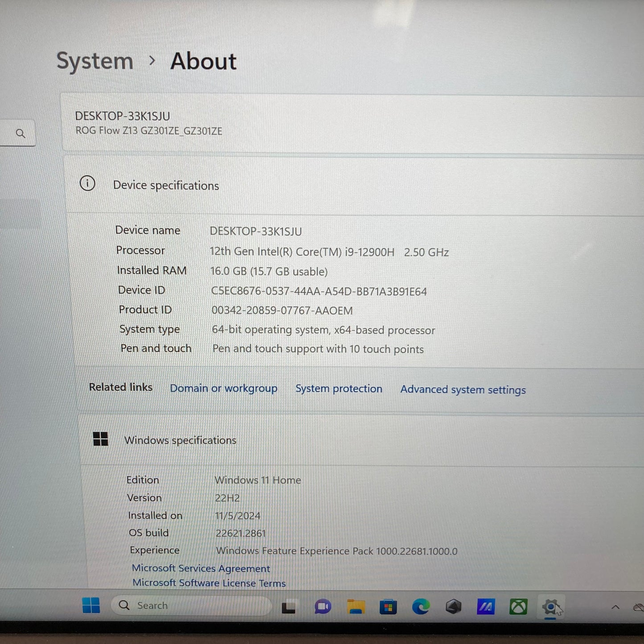The image size is (644, 644).
Task: Open Advanced system settings link
Action: 463,390
